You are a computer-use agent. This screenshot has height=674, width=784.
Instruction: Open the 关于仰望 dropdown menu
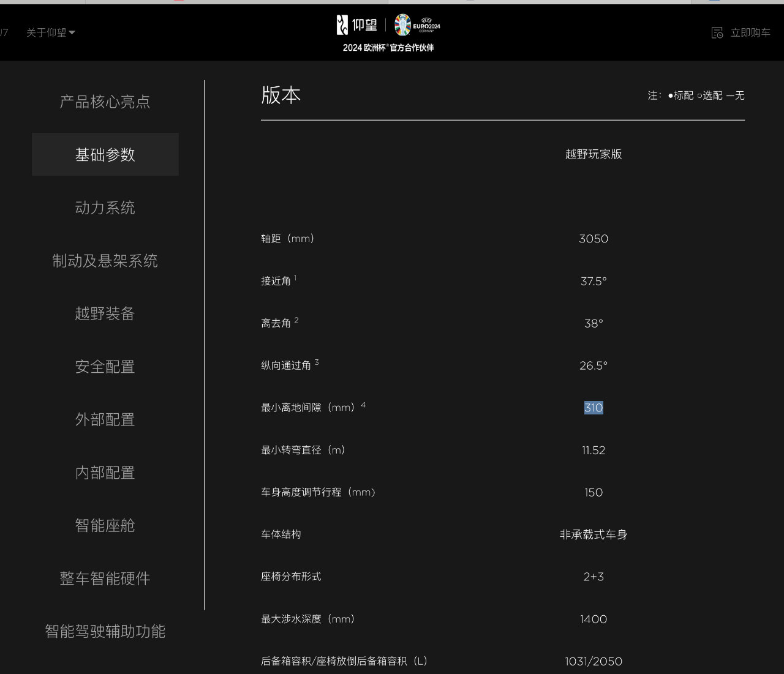click(x=50, y=32)
